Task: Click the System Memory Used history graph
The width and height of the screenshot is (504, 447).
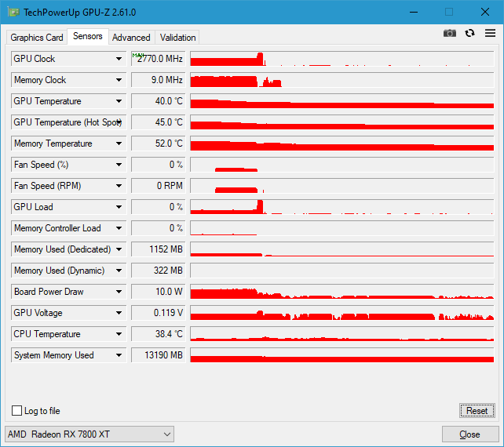Action: tap(342, 355)
